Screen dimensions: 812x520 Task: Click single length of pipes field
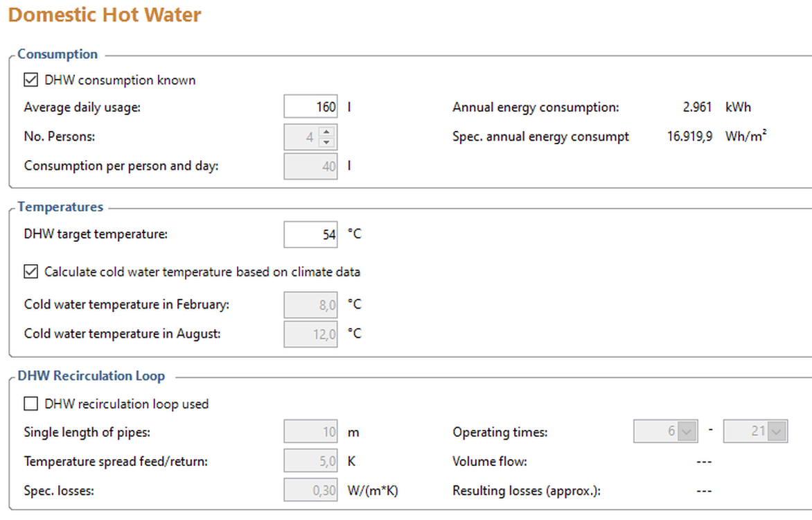[x=310, y=432]
